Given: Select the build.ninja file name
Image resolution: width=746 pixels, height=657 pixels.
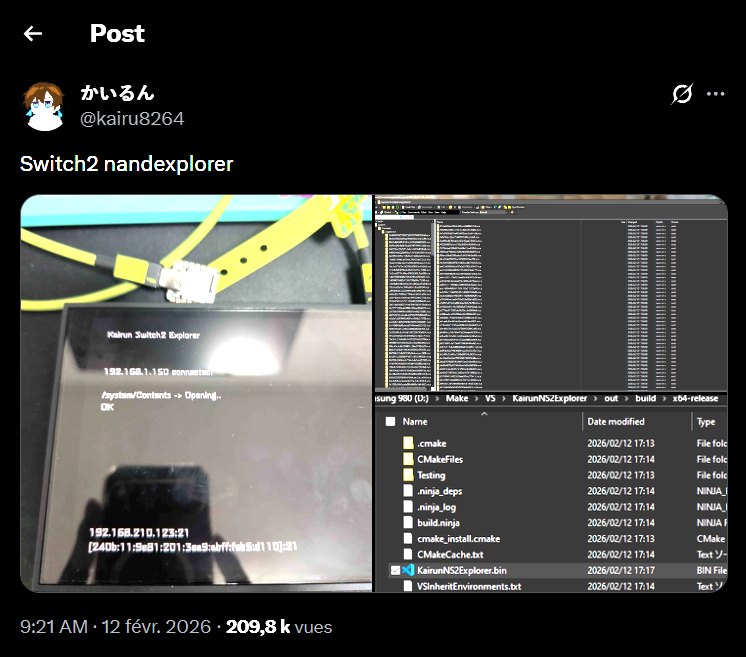Looking at the screenshot, I should click(438, 522).
